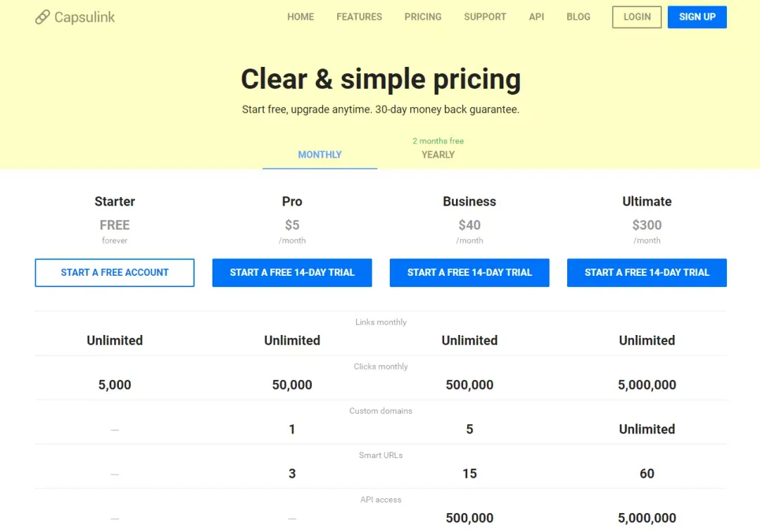The width and height of the screenshot is (760, 532).
Task: Start the Pro plan 14-day trial
Action: (x=292, y=272)
